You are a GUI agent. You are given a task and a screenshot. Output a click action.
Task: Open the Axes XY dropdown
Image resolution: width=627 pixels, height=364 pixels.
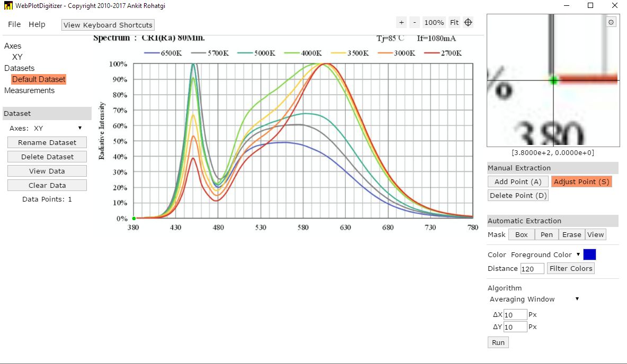(46, 128)
